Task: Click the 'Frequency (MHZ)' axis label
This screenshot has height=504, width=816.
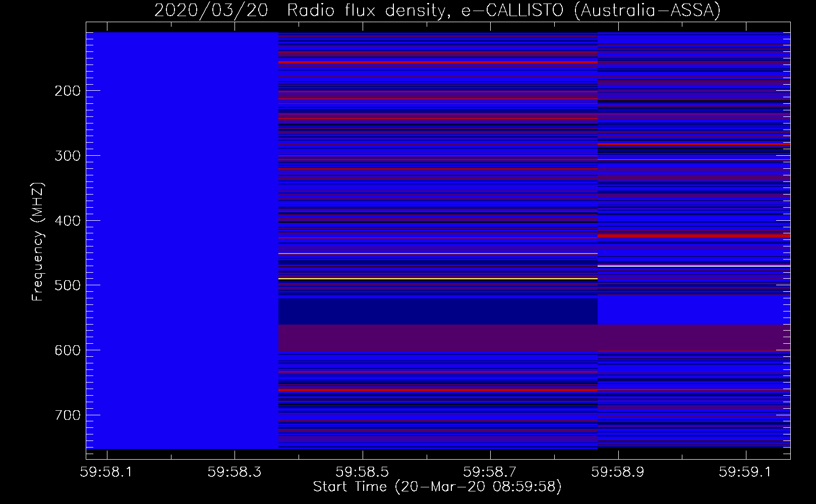Action: [x=38, y=241]
